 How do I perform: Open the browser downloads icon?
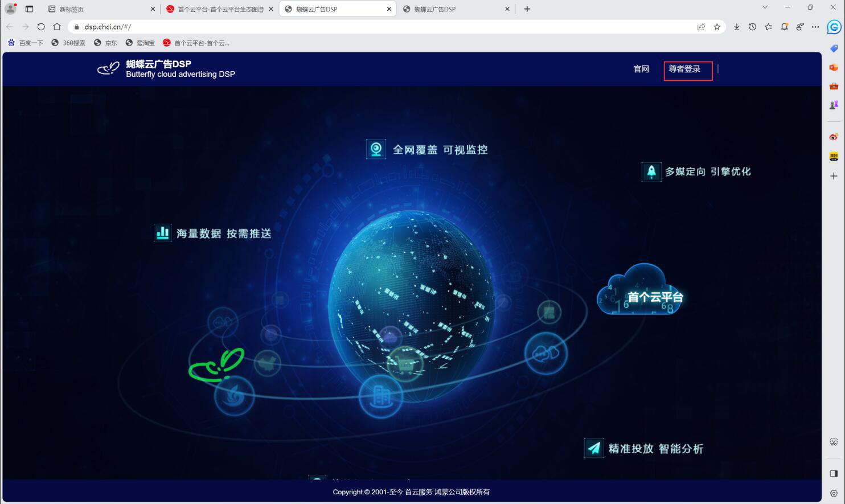tap(737, 27)
